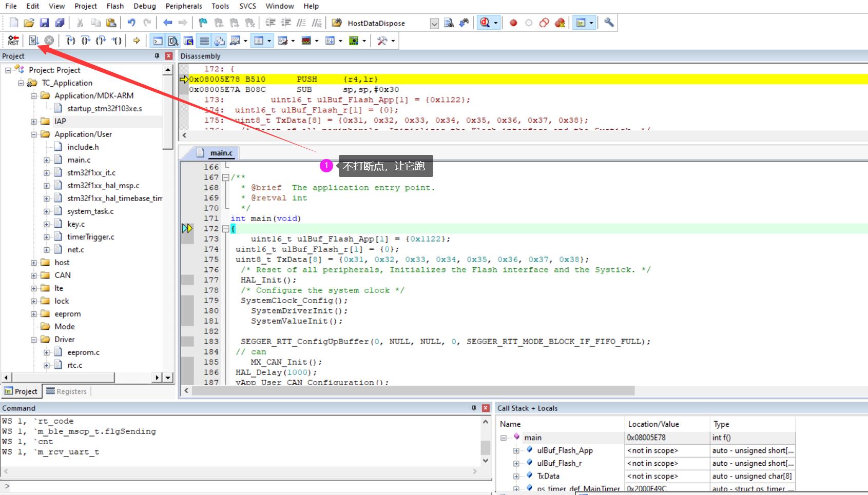Viewport: 868px width, 495px height.
Task: Select startup_stm32f103xe.s in project tree
Action: click(x=105, y=109)
